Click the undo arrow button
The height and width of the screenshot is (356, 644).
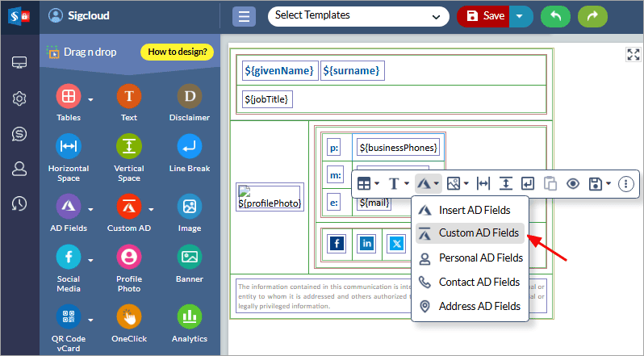[x=554, y=16]
